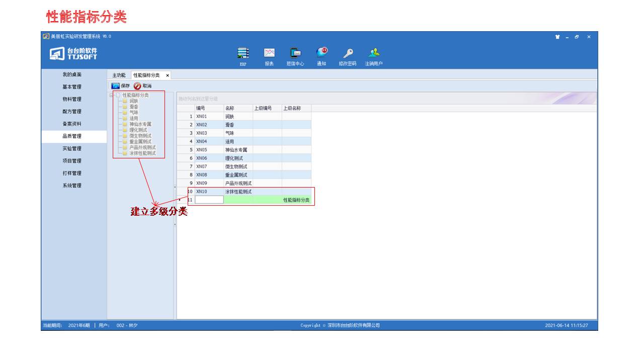Click the TTJSOFT logo
Image resolution: width=644 pixels, height=362 pixels.
pyautogui.click(x=74, y=53)
